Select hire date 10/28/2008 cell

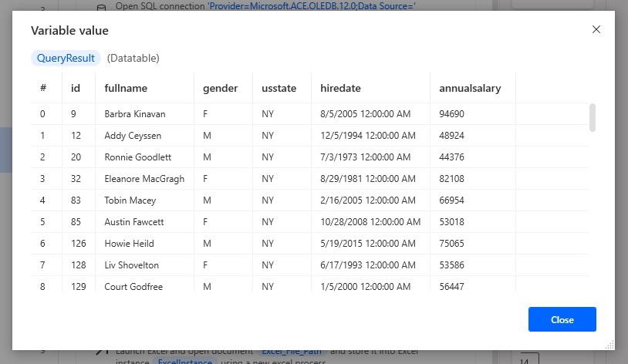[x=370, y=222]
